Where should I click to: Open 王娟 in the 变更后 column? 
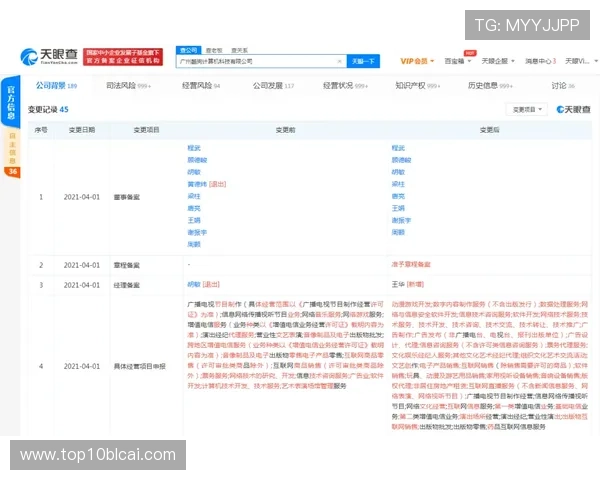pyautogui.click(x=398, y=208)
